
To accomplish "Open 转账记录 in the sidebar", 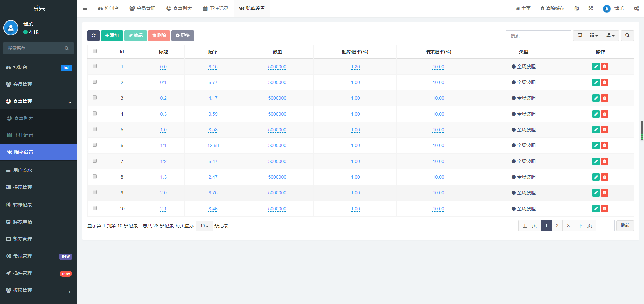I will pos(39,205).
